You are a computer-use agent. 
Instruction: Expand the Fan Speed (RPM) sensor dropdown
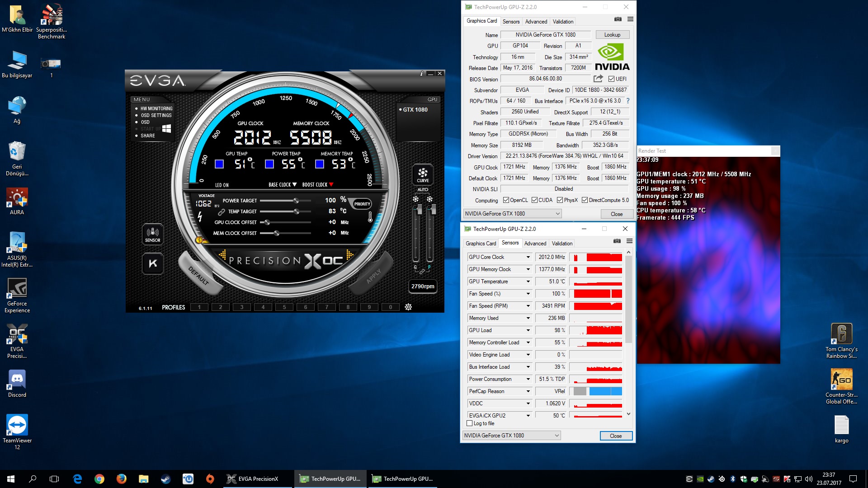pos(528,306)
